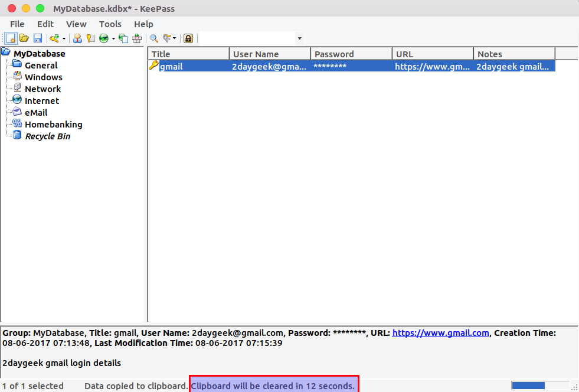Open the Tools menu
579x392 pixels.
[x=110, y=24]
